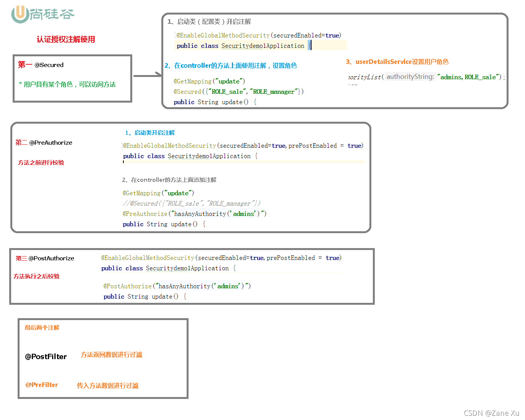Click the description 方法返回数据进行过滤

[x=112, y=355]
